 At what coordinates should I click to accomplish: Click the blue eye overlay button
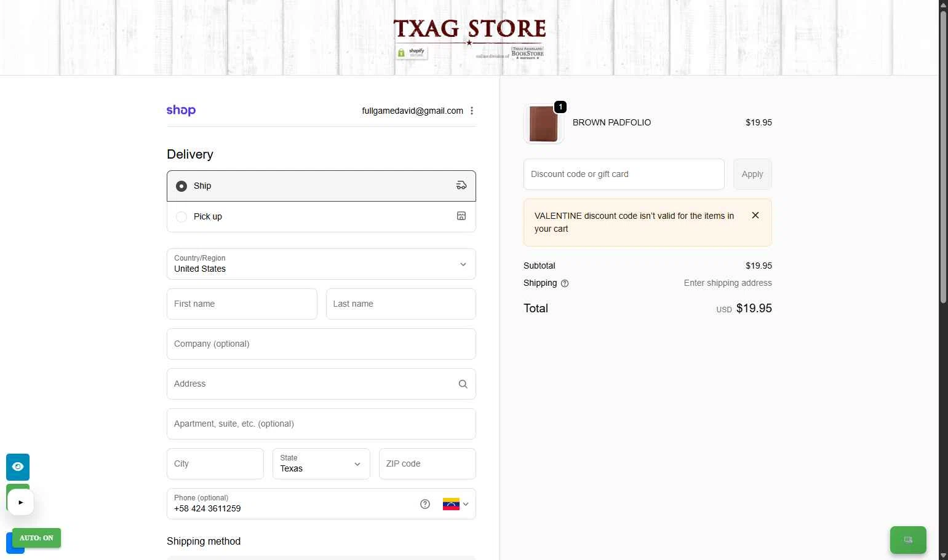(18, 467)
